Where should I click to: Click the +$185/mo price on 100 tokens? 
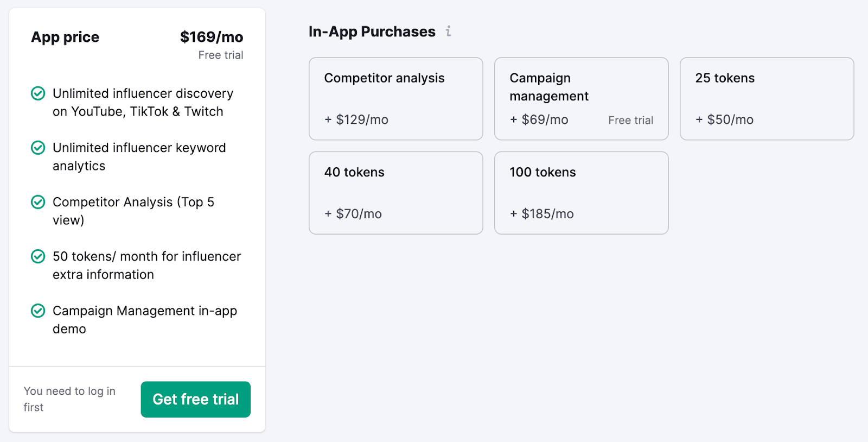tap(541, 213)
